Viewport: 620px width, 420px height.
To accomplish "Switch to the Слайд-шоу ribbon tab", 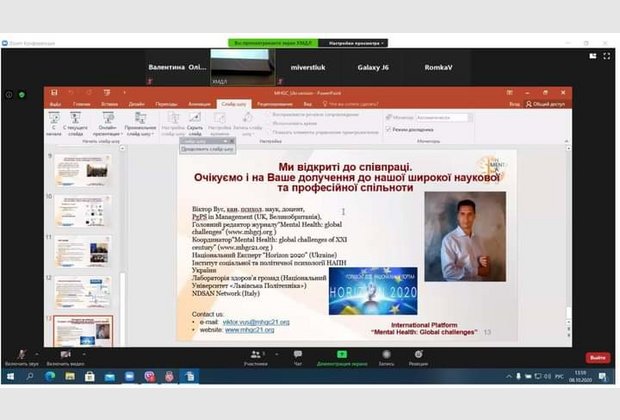I will click(233, 103).
